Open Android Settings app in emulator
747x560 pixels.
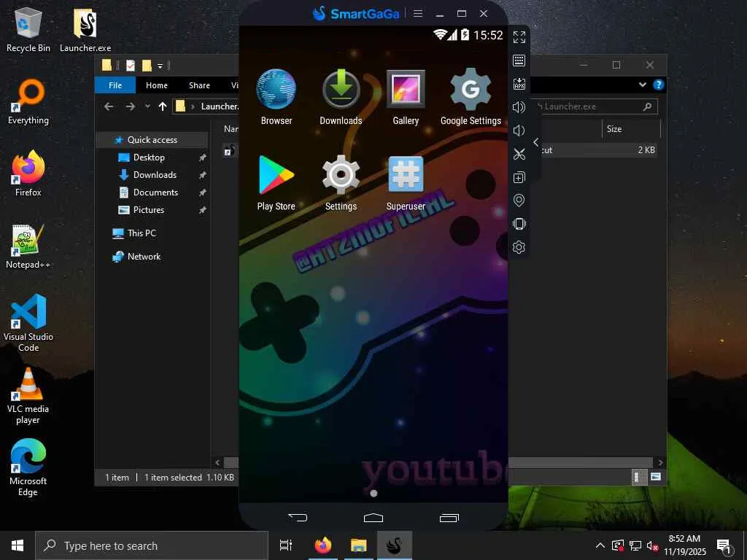point(341,183)
